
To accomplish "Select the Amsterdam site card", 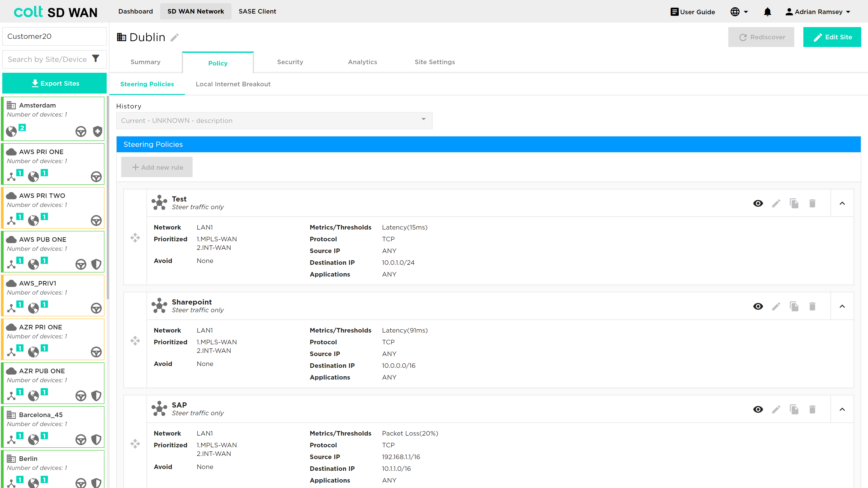I will [53, 119].
